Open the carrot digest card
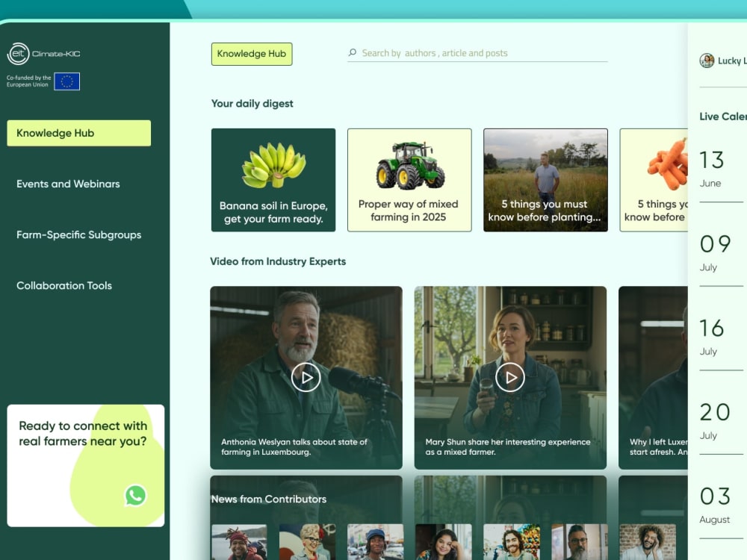The width and height of the screenshot is (747, 560). pyautogui.click(x=654, y=180)
